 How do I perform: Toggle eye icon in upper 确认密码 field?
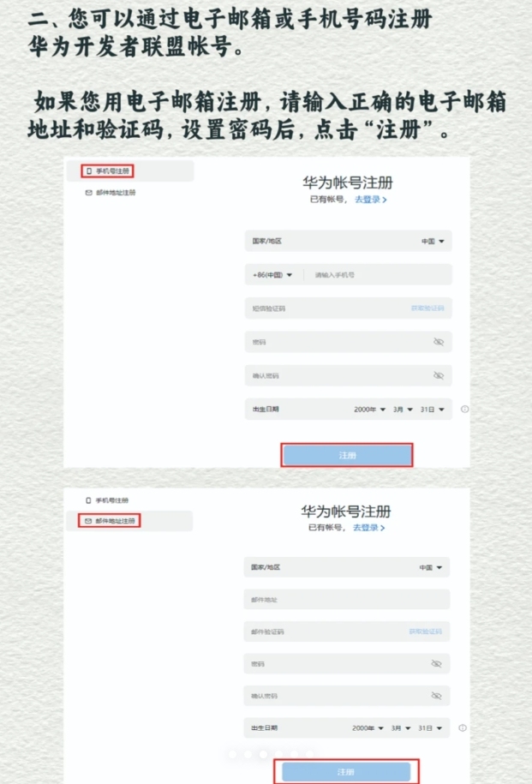click(439, 375)
